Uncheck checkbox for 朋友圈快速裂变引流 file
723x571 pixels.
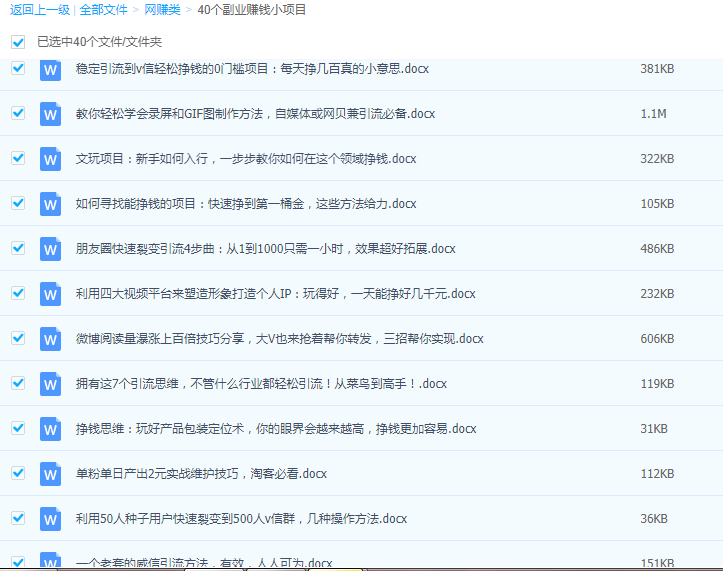click(18, 248)
